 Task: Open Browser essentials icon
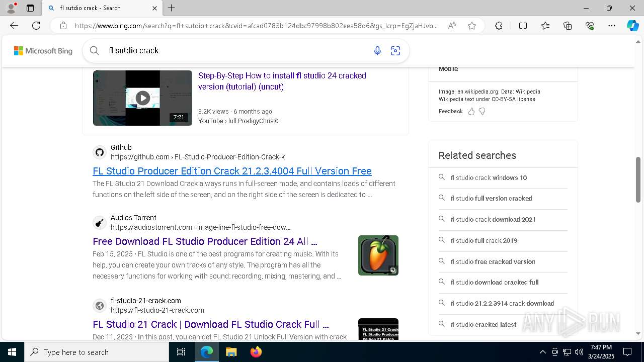[590, 26]
